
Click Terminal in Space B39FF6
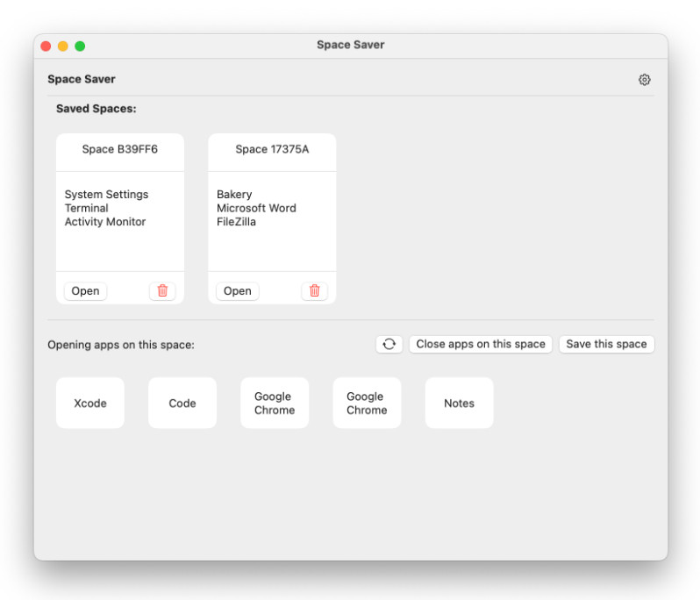click(86, 208)
